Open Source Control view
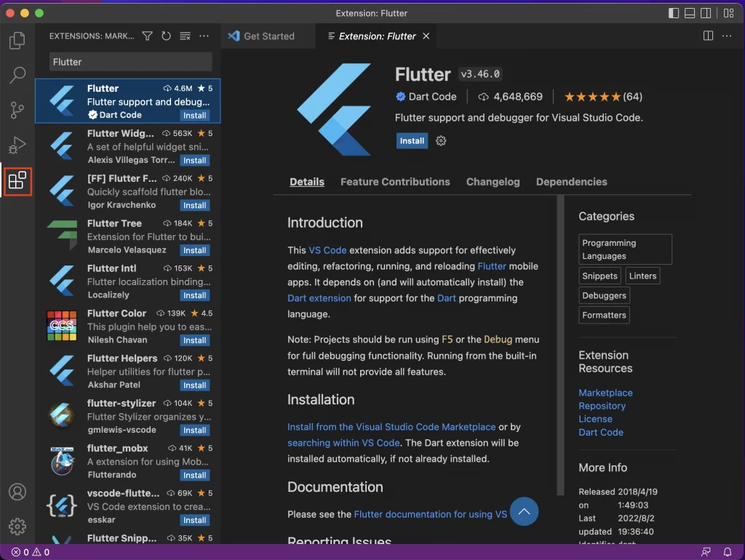This screenshot has height=560, width=745. point(17,110)
